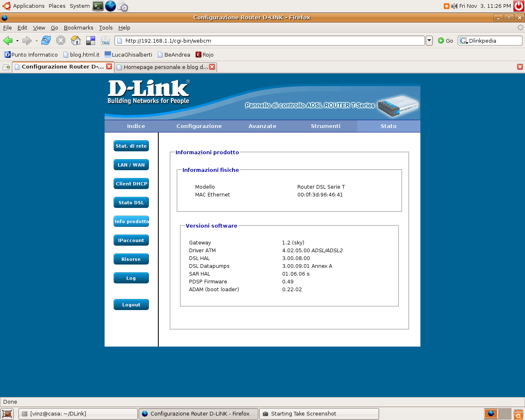This screenshot has width=525, height=420.
Task: Open the Help menu
Action: pos(124,27)
